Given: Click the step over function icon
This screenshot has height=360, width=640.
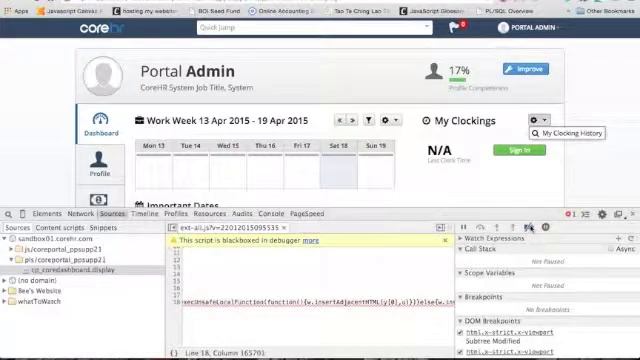Looking at the screenshot, I should pos(480,227).
